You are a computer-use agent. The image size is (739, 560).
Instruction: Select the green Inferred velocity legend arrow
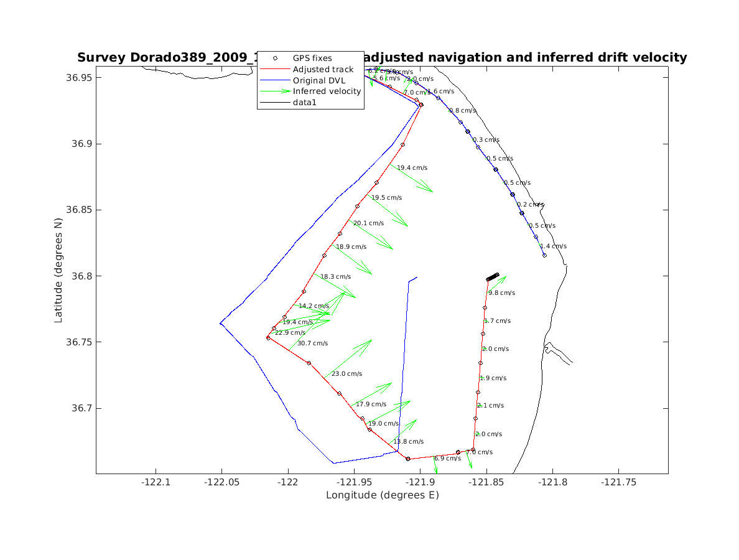tap(275, 91)
